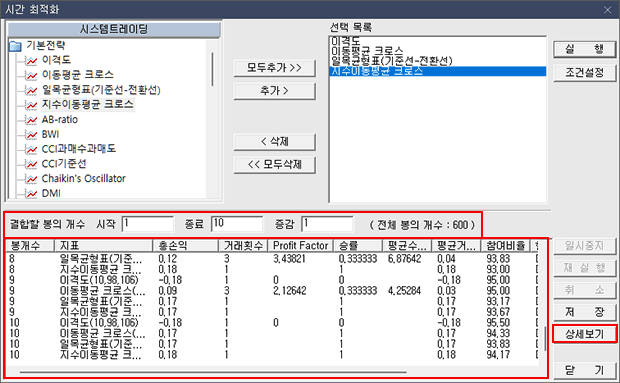Sort by the 지표 column header

pyautogui.click(x=103, y=245)
